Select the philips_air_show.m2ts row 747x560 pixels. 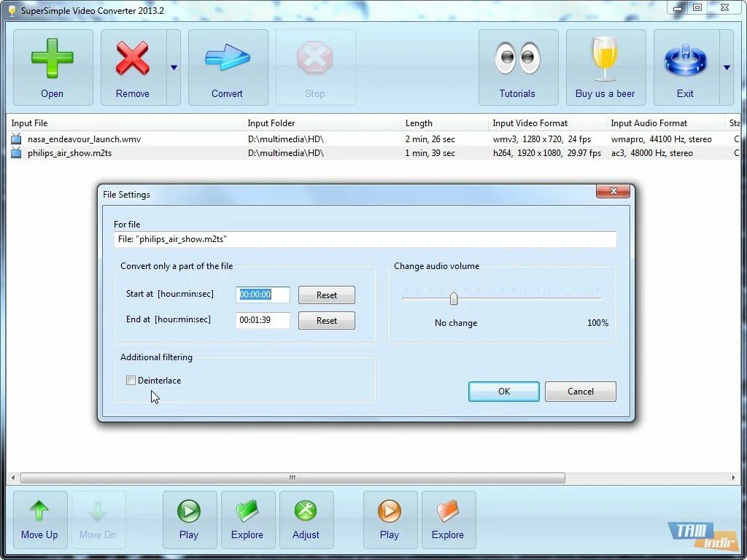[x=80, y=153]
